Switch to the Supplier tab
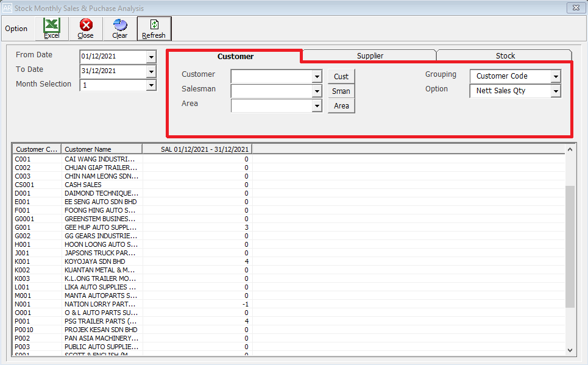This screenshot has width=588, height=365. (x=370, y=55)
